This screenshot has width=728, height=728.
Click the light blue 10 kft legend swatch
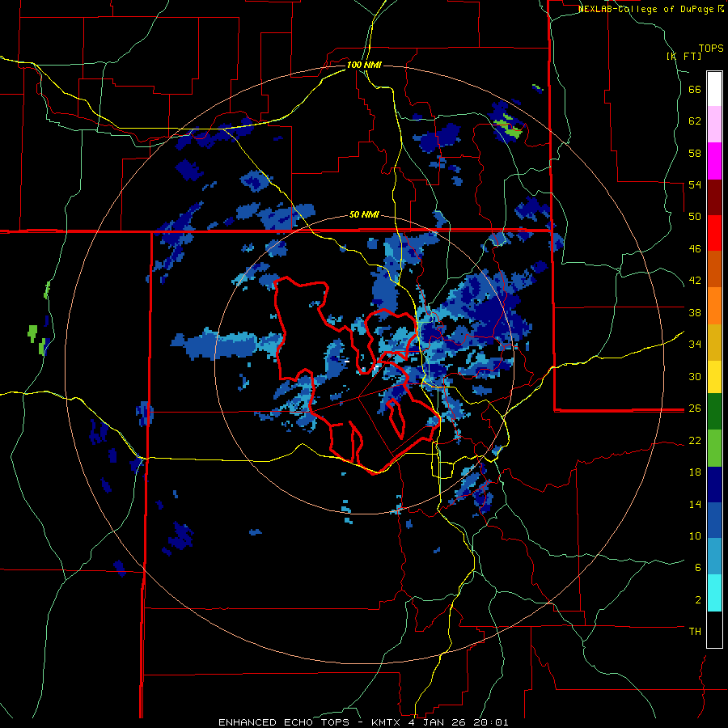point(714,557)
